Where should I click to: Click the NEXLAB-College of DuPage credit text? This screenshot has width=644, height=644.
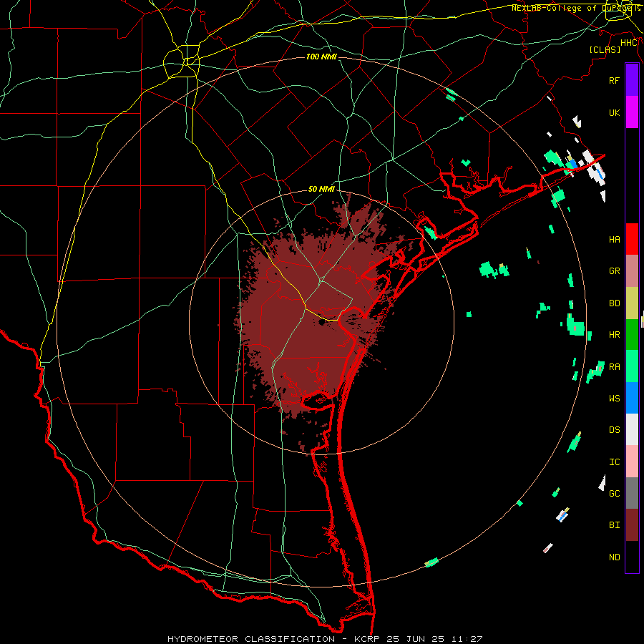coord(575,8)
